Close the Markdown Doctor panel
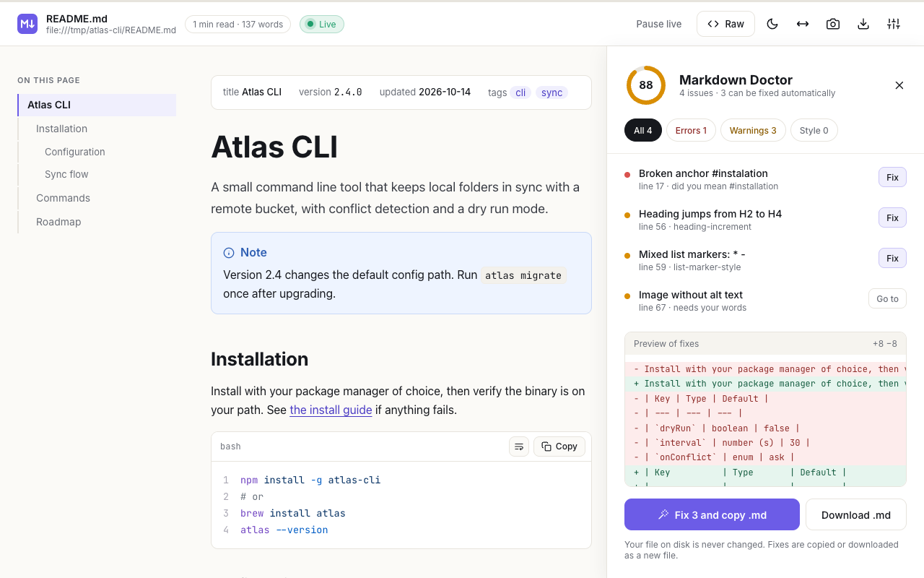Viewport: 924px width, 578px height. point(899,85)
